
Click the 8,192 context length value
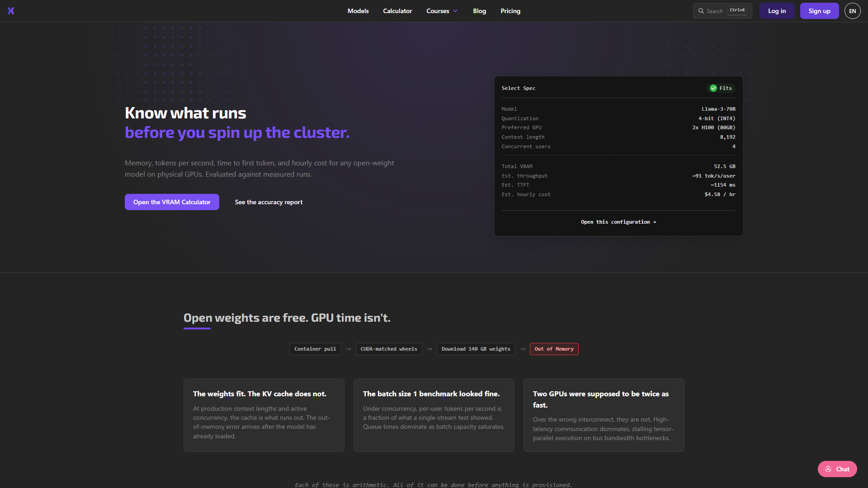tap(727, 137)
